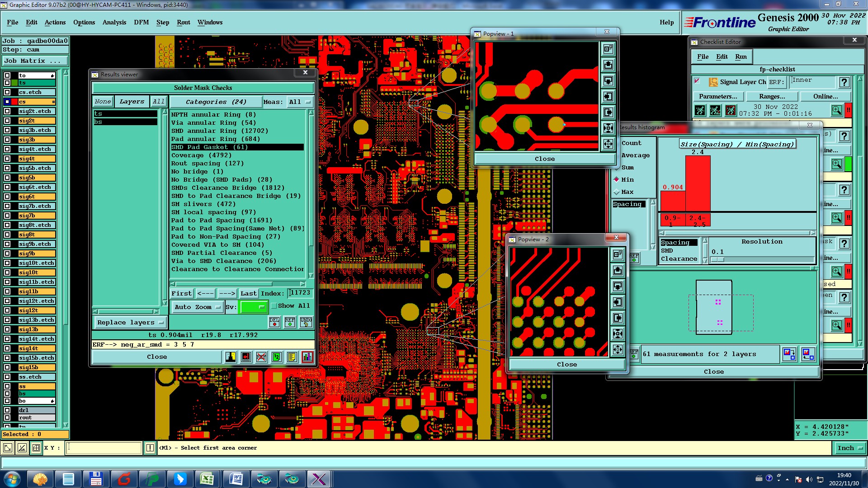Enable the Show All checkbox
Screen dimensions: 868x488
(x=274, y=306)
